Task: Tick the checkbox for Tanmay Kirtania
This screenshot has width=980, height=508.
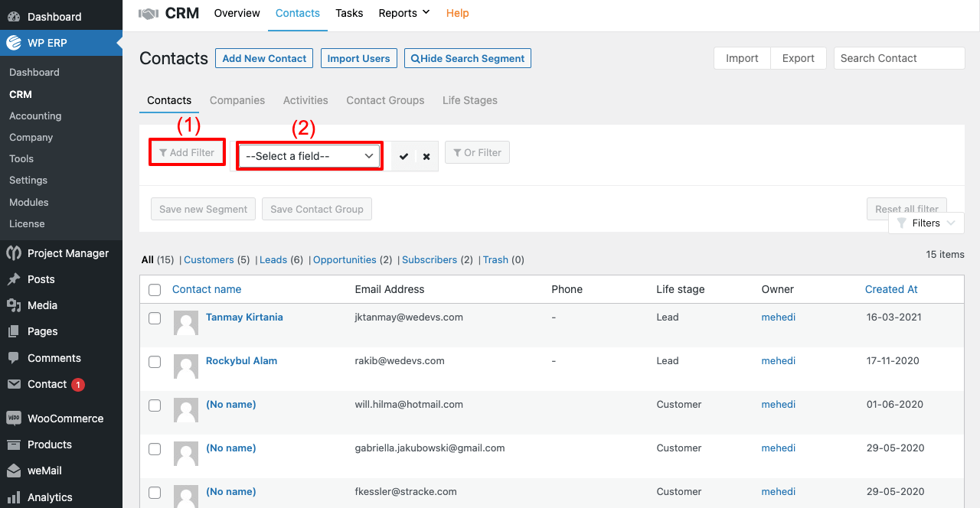Action: 155,318
